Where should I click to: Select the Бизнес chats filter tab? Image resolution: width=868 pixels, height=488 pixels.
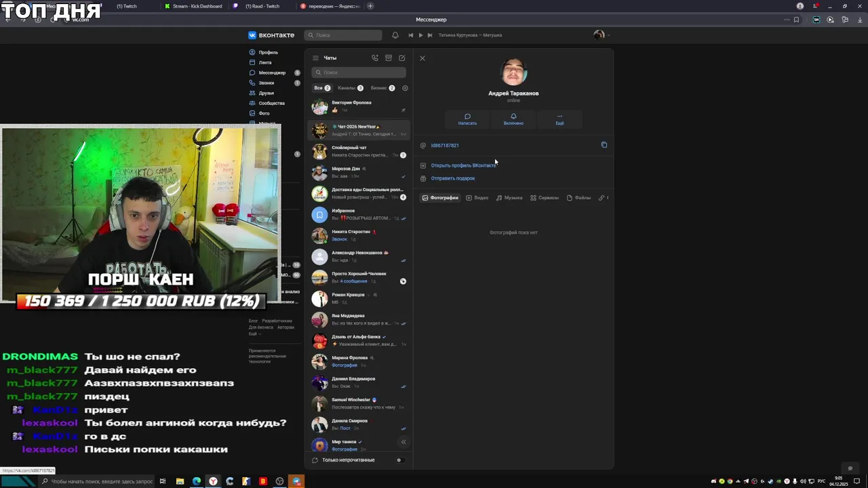pos(383,88)
